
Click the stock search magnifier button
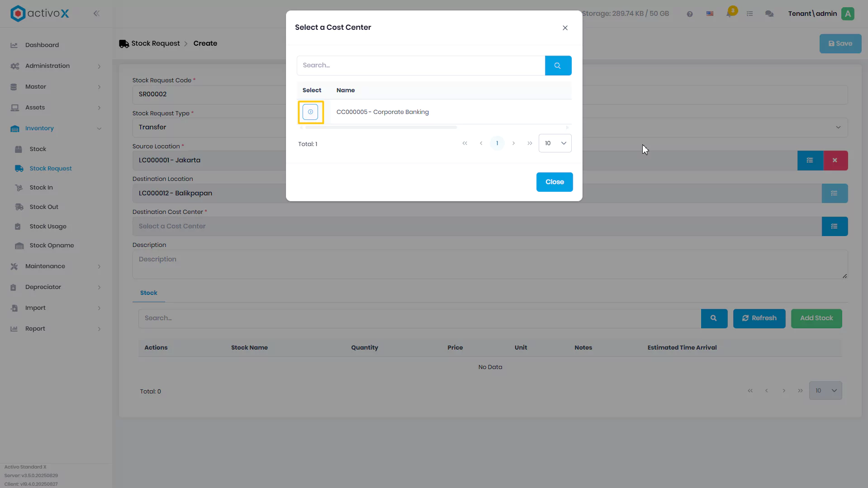(x=714, y=318)
